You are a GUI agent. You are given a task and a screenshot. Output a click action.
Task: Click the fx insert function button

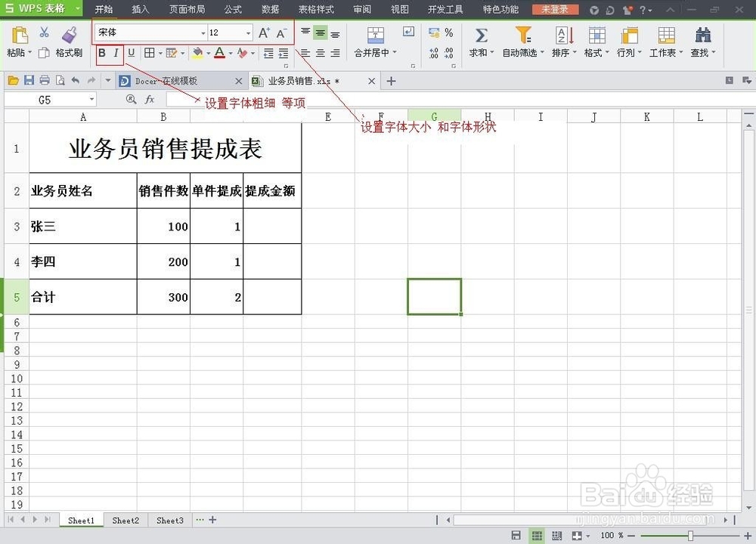150,99
